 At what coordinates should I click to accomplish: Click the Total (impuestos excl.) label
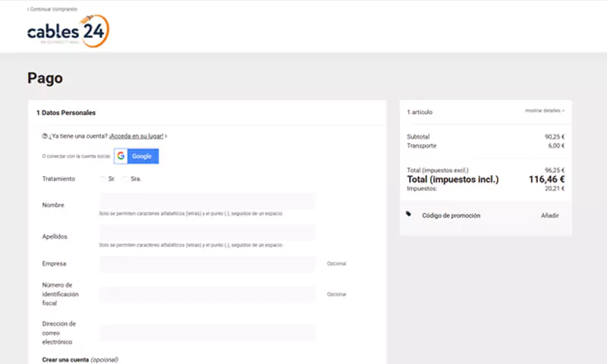[x=438, y=170]
